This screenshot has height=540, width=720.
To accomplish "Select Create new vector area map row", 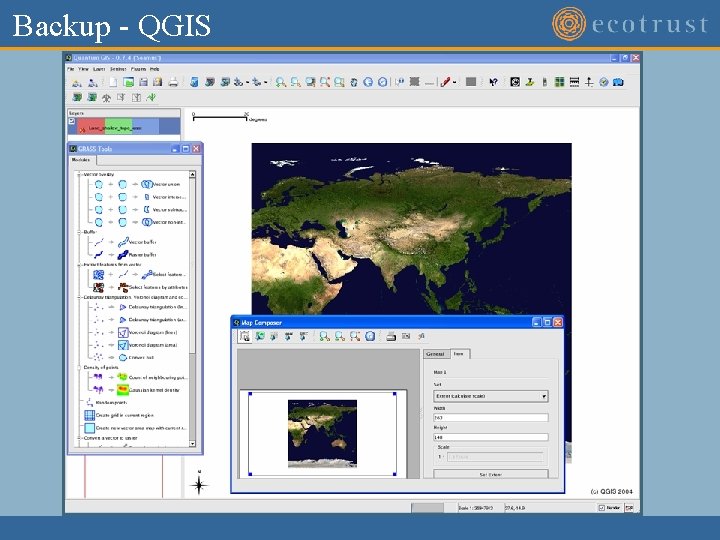I will (136, 428).
